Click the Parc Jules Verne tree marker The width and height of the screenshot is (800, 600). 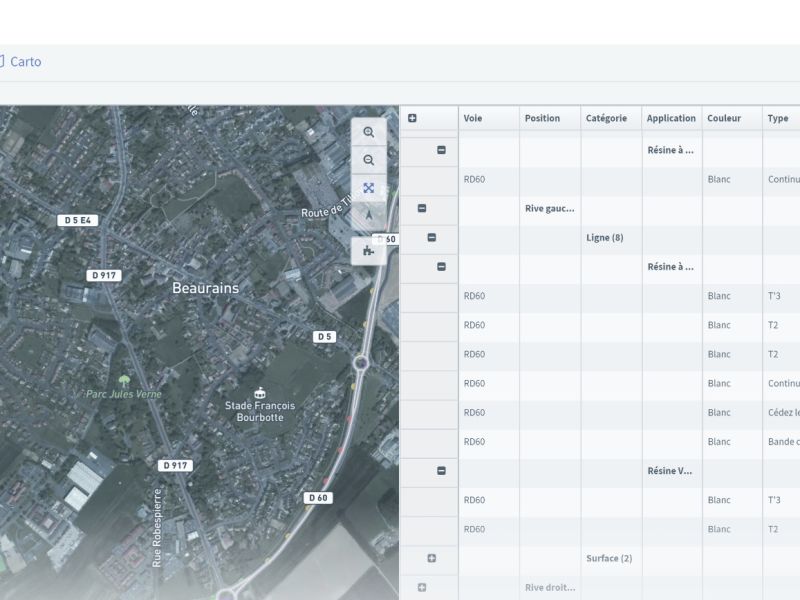tap(124, 381)
